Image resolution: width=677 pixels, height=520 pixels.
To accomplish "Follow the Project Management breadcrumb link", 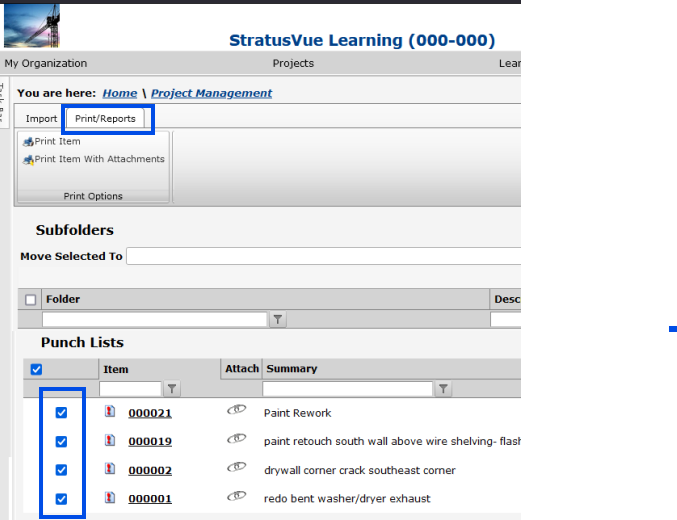I will 212,93.
